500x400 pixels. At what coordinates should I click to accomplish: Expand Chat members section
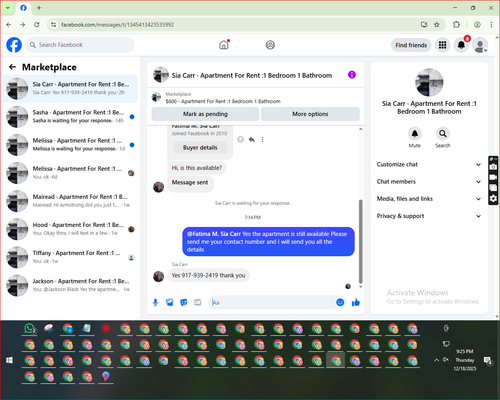click(x=429, y=182)
